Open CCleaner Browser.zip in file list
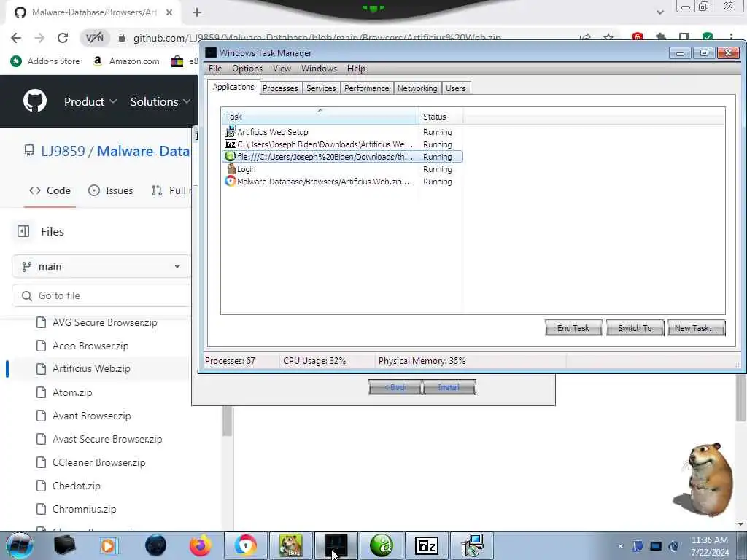 tap(99, 462)
